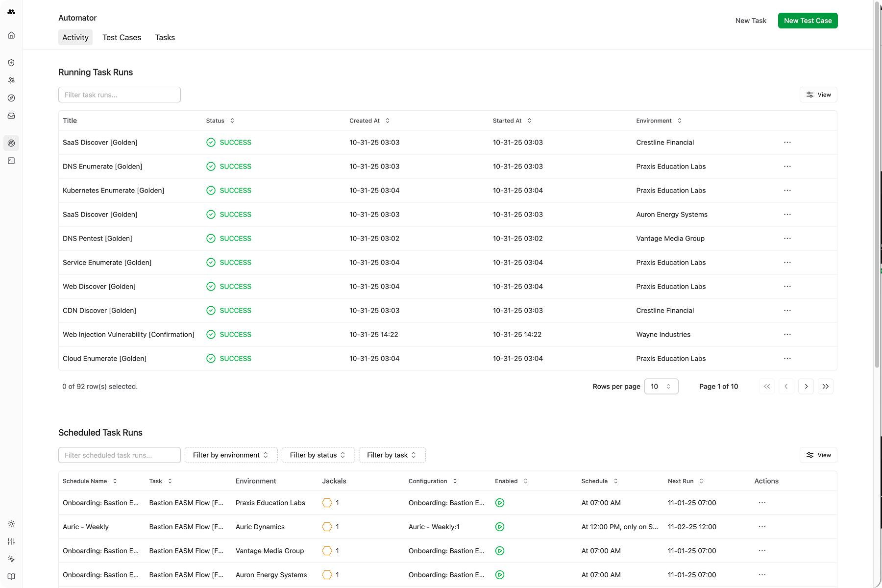Click the compass icon in the sidebar
This screenshot has height=588, width=882.
pos(11,98)
